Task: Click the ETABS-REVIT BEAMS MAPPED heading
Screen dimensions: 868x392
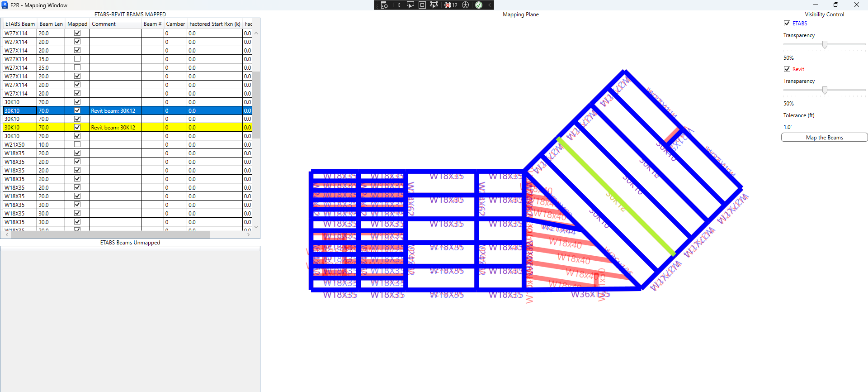Action: [130, 14]
